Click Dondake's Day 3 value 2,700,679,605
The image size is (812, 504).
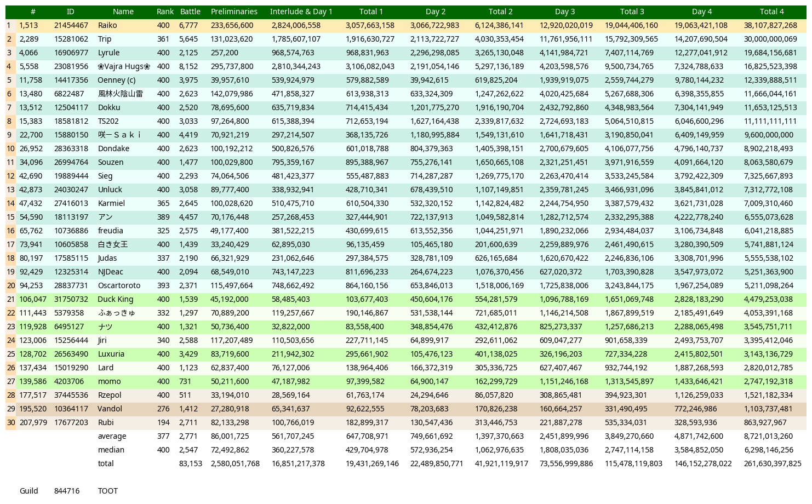pyautogui.click(x=564, y=148)
